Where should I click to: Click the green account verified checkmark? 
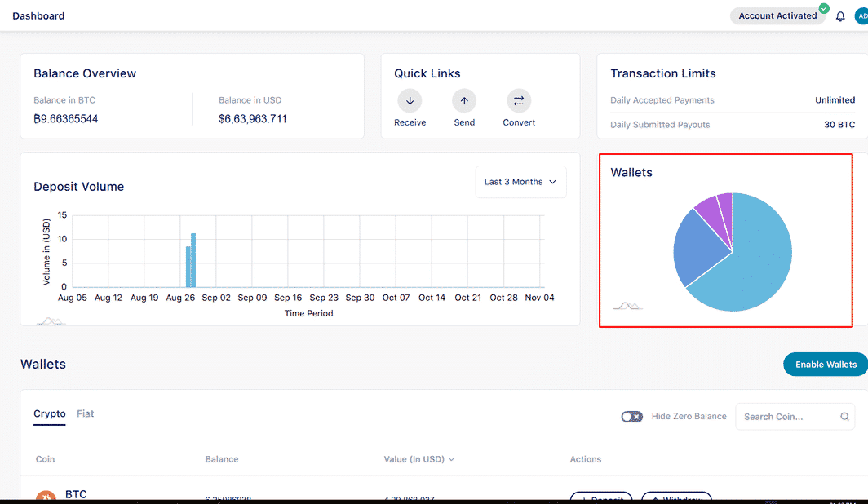point(824,9)
